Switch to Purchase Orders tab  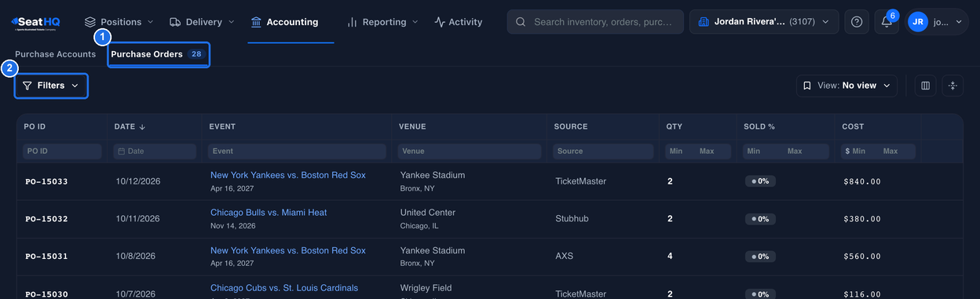pyautogui.click(x=159, y=54)
